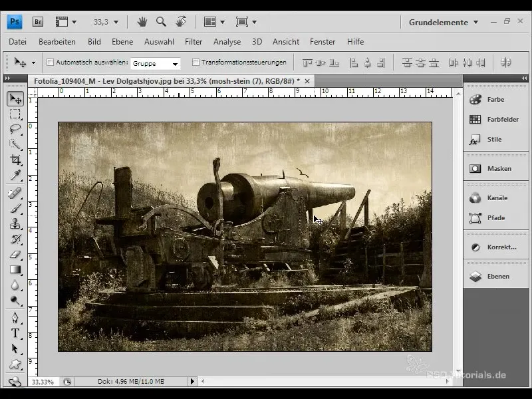The height and width of the screenshot is (399, 532).
Task: Select the Brush tool
Action: pyautogui.click(x=15, y=208)
